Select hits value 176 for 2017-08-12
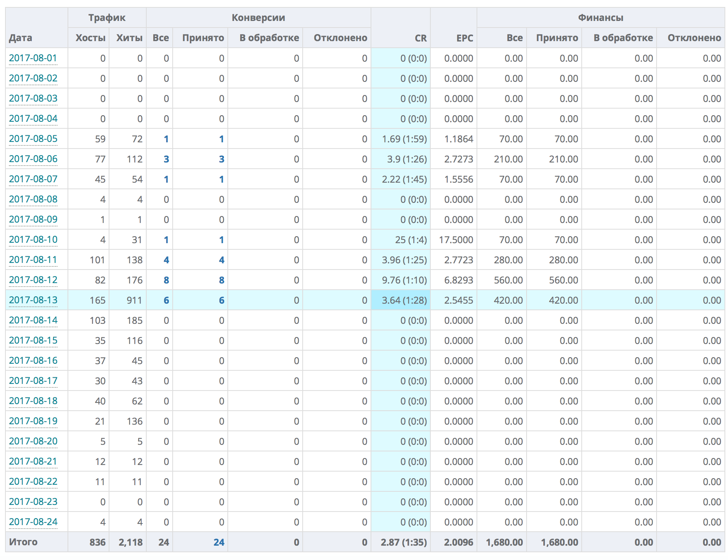The width and height of the screenshot is (728, 560). [134, 280]
